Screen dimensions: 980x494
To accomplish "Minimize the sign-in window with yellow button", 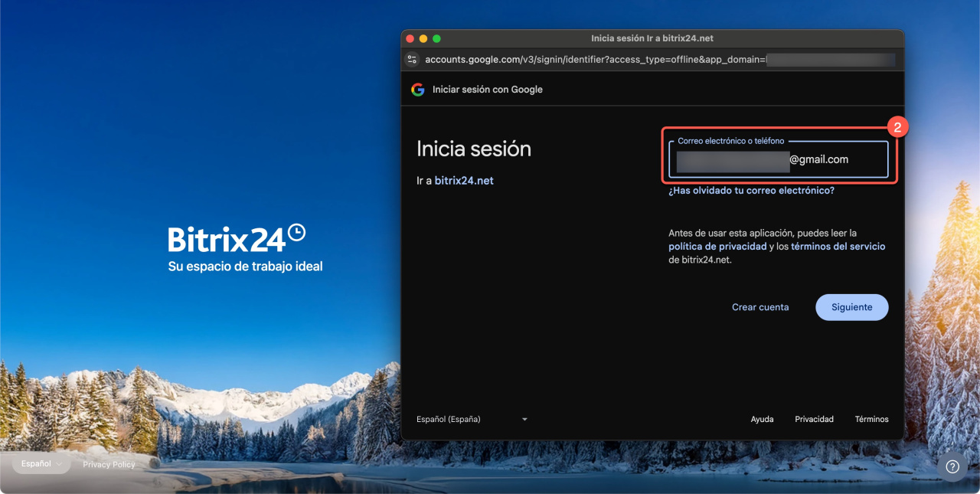I will pos(423,38).
